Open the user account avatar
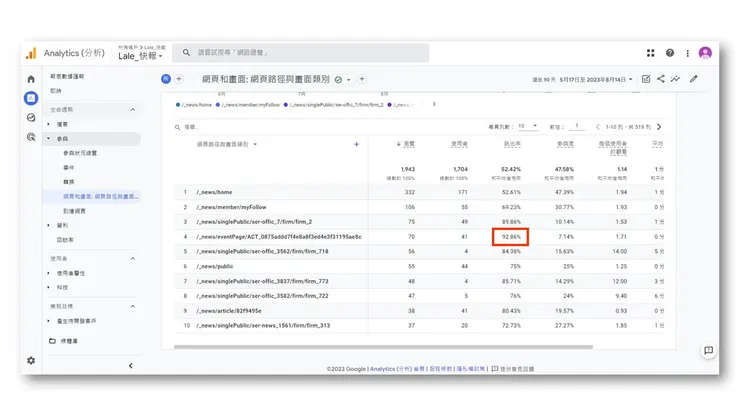 click(705, 53)
